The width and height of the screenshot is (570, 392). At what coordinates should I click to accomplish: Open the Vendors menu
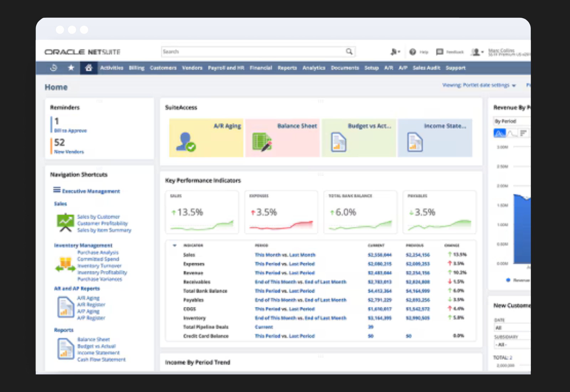pos(192,68)
